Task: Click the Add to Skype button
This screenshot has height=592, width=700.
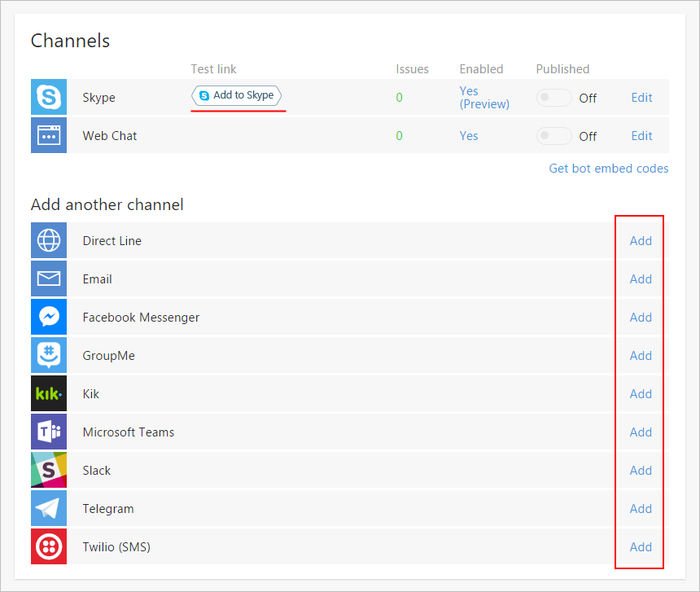Action: coord(237,95)
